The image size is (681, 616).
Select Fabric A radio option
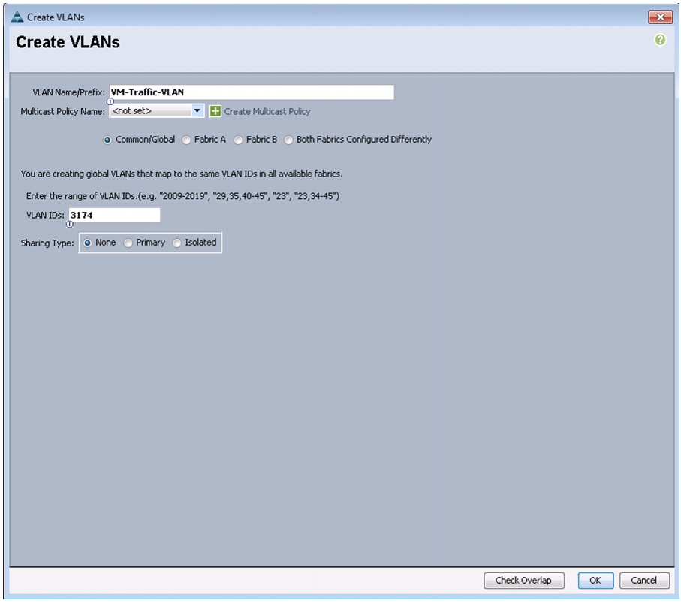(186, 140)
